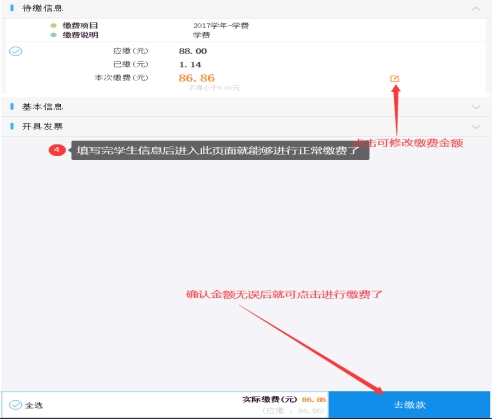This screenshot has width=492, height=419.
Task: Click the orange edit payment amount icon
Action: point(394,79)
